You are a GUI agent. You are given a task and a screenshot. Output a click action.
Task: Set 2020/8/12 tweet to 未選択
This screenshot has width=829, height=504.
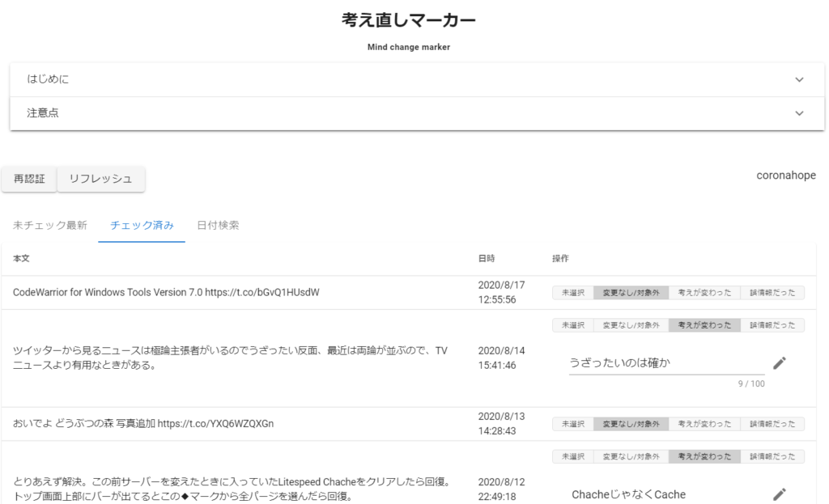tap(573, 456)
